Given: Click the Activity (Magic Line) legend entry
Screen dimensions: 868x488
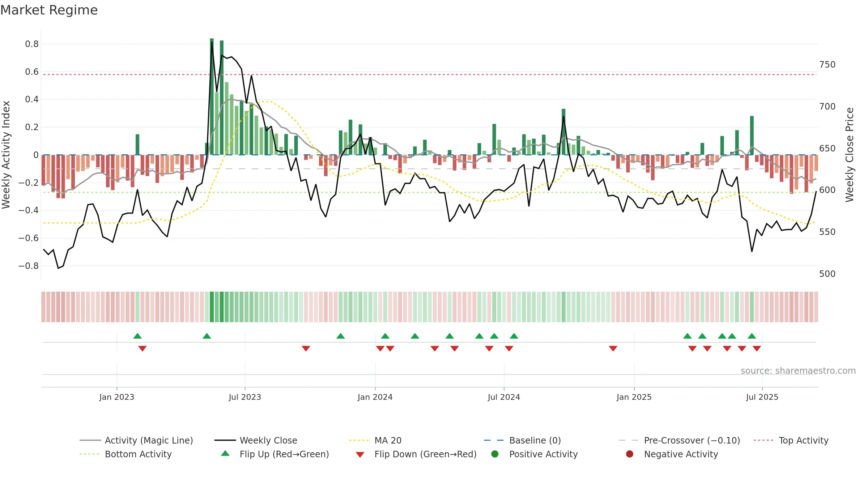Looking at the screenshot, I should 136,440.
